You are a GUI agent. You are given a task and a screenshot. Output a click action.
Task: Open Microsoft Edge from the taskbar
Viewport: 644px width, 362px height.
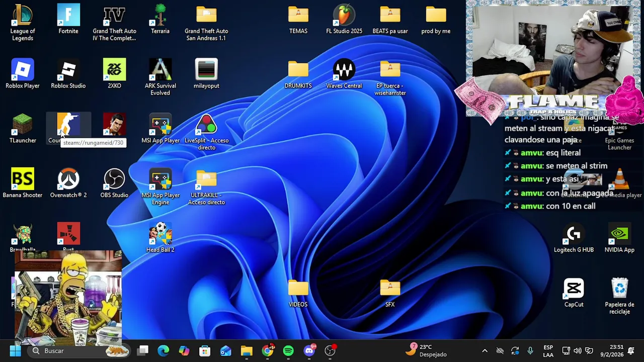pos(164,350)
